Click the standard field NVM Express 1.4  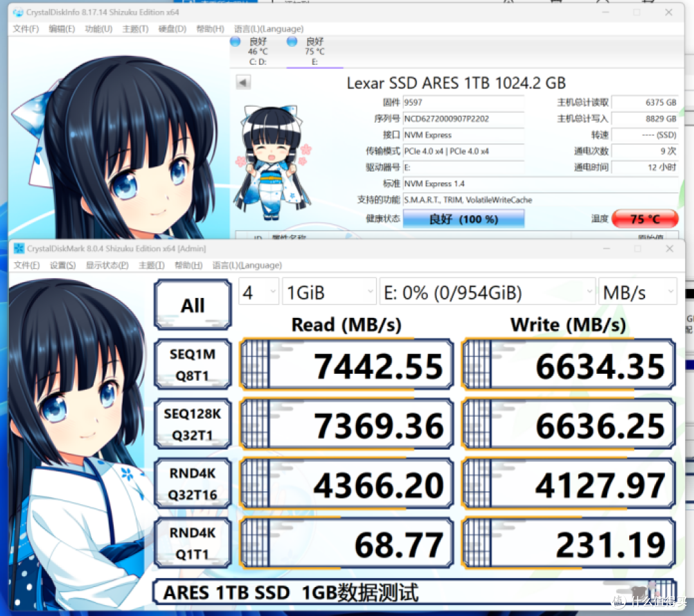tap(540, 184)
